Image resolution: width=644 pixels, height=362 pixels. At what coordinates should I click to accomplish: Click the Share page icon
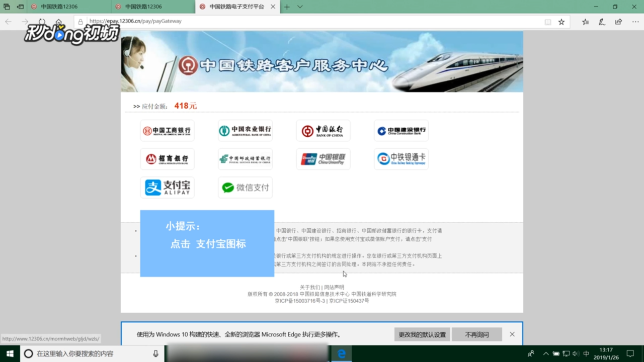[x=618, y=22]
